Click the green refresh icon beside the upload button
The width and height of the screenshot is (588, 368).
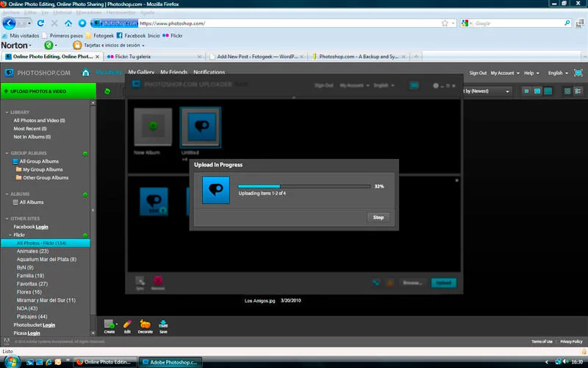107,91
